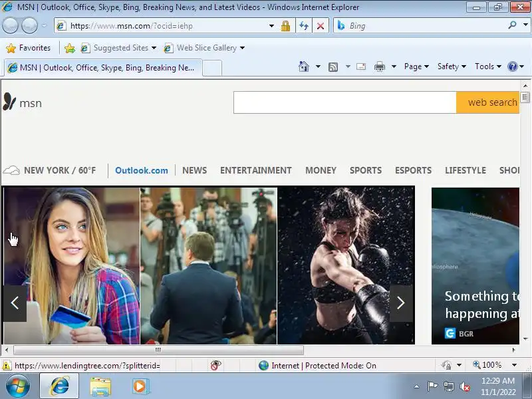Click the MSN web search text field

tap(344, 102)
